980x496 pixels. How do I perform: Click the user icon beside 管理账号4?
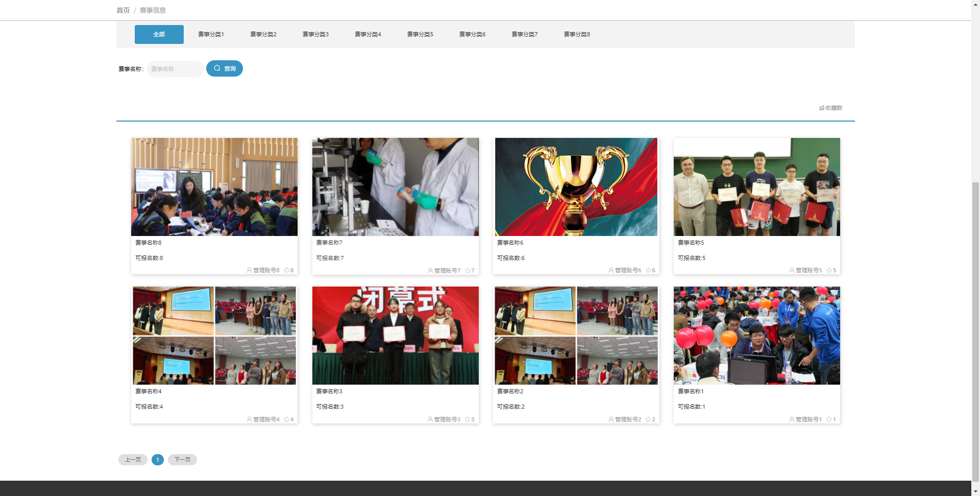(x=249, y=419)
